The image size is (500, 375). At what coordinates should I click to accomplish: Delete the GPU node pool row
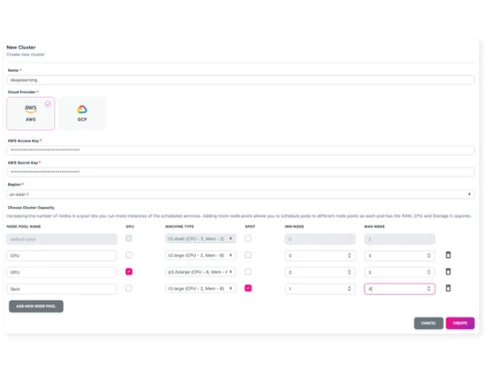448,272
